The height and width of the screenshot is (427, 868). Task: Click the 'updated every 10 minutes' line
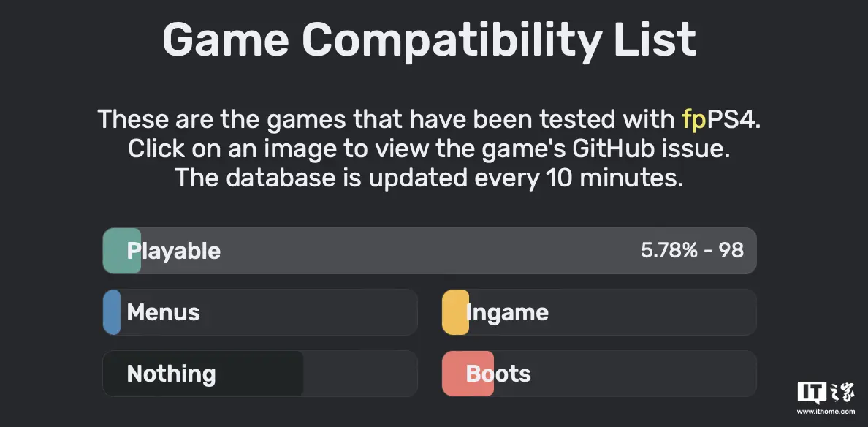[429, 178]
